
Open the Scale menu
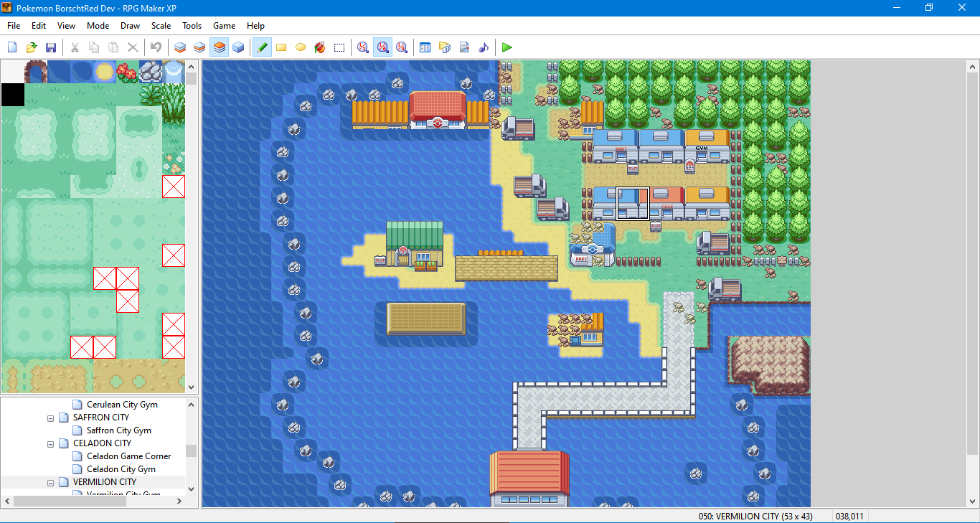tap(161, 25)
